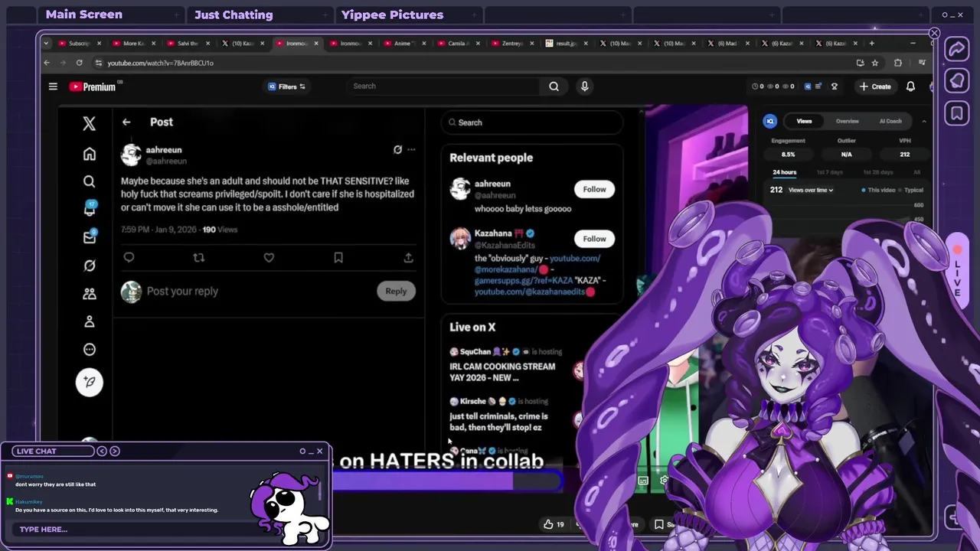Open the YouTube hamburger menu

(53, 86)
